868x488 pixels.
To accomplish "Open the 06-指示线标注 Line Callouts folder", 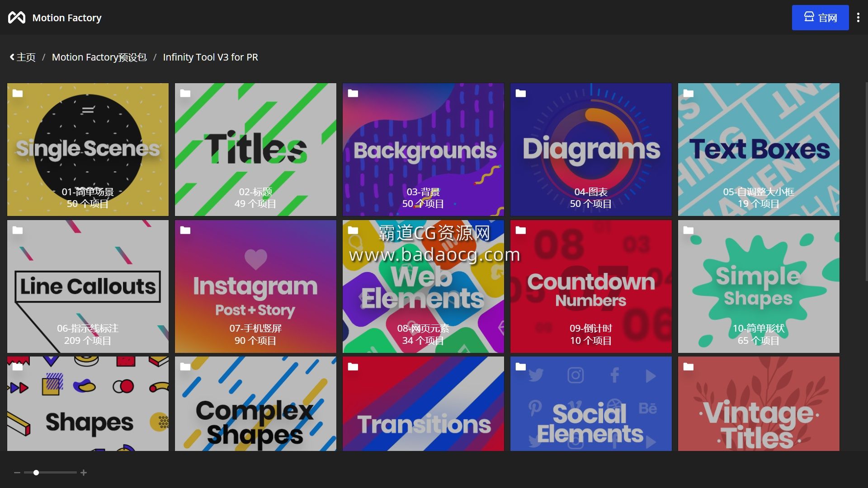I will [x=88, y=286].
